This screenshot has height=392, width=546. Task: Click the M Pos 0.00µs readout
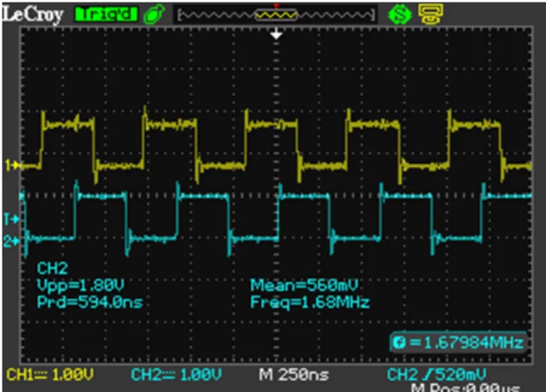pos(465,388)
